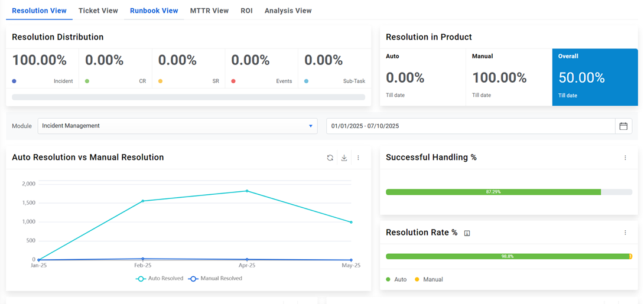This screenshot has width=644, height=304.
Task: Expand the Module dropdown arrow
Action: coord(311,126)
